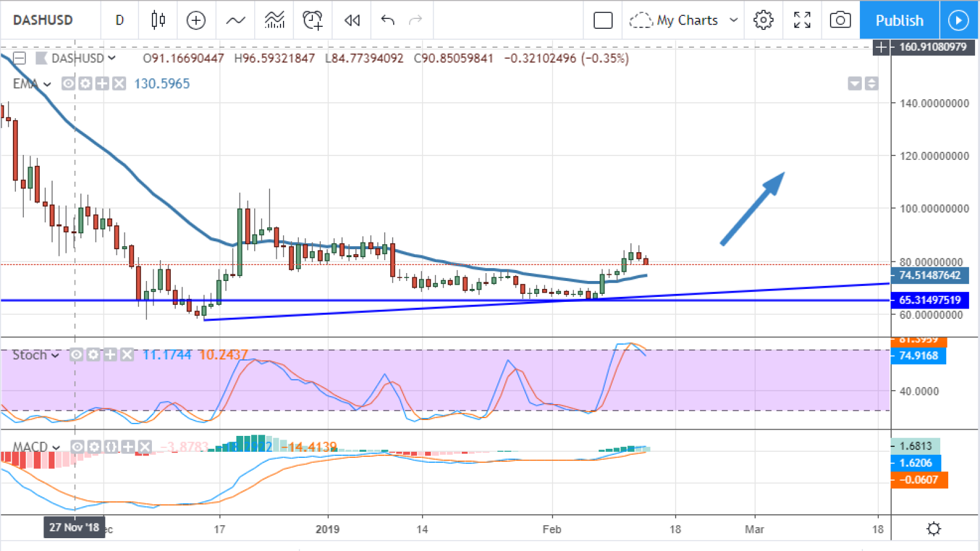Click the 74.51487642 EMA price label
The height and width of the screenshot is (551, 980).
[930, 275]
